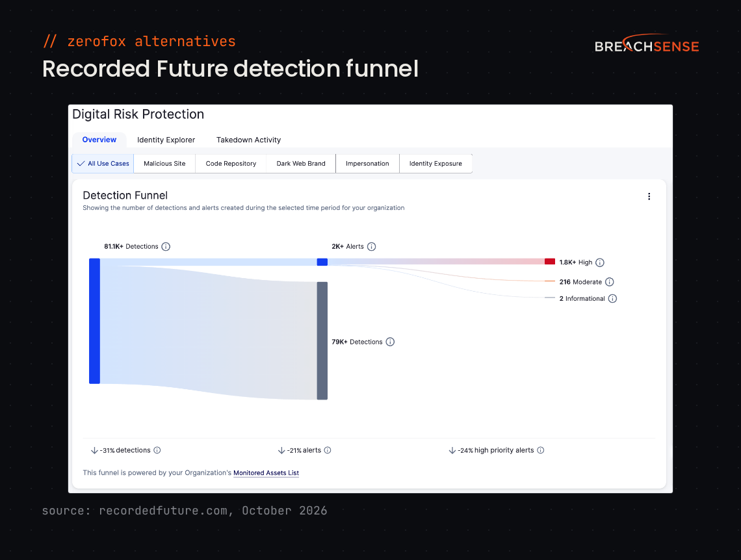
Task: Click the "216 Moderate" label
Action: click(580, 282)
